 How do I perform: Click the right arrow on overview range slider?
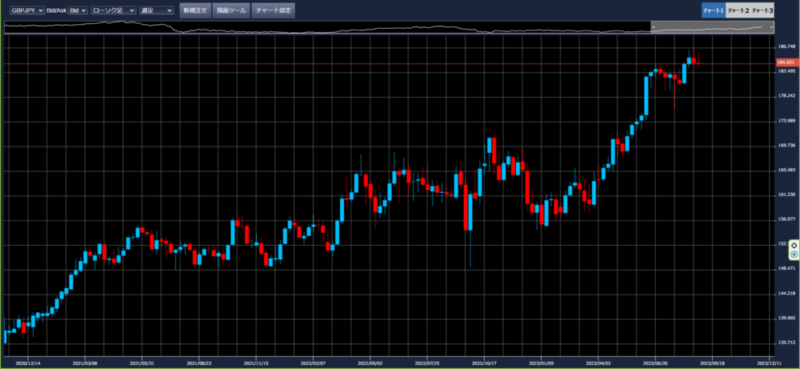771,27
